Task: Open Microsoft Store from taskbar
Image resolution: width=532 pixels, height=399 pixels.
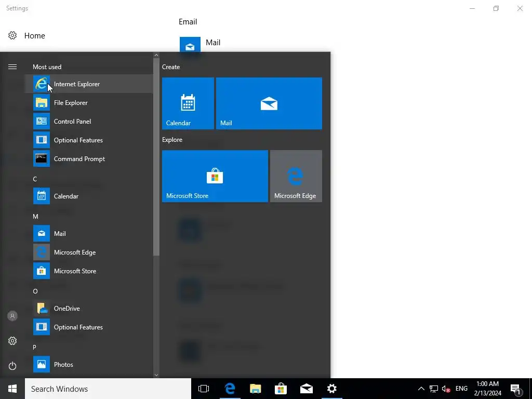Action: [x=281, y=389]
